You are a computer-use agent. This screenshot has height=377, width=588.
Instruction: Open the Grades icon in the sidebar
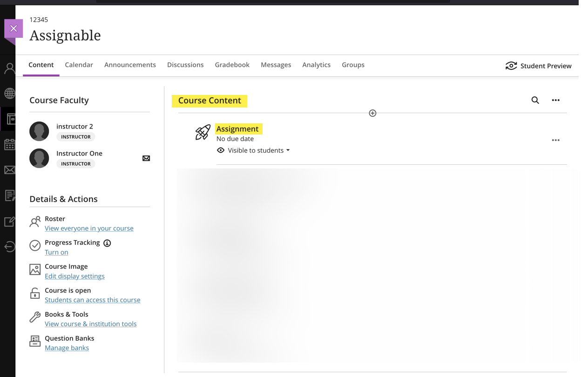point(9,195)
